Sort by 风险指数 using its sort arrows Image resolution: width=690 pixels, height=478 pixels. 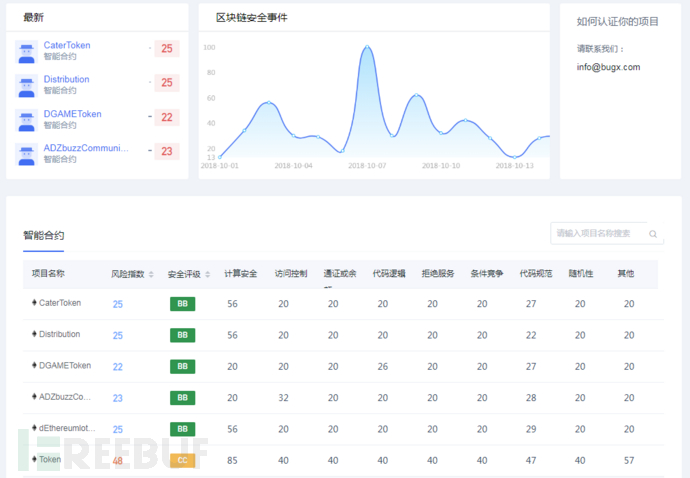(x=151, y=274)
